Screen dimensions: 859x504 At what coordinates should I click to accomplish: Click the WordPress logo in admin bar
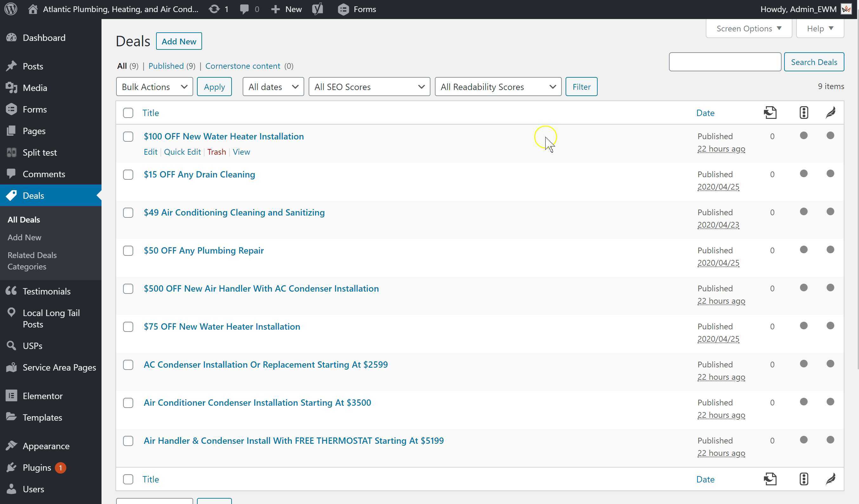[x=11, y=9]
